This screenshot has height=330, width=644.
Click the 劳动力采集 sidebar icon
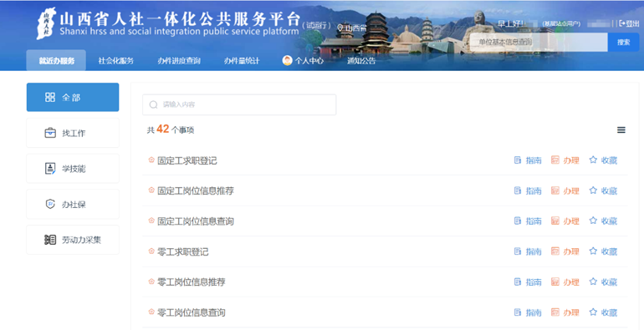tap(50, 240)
